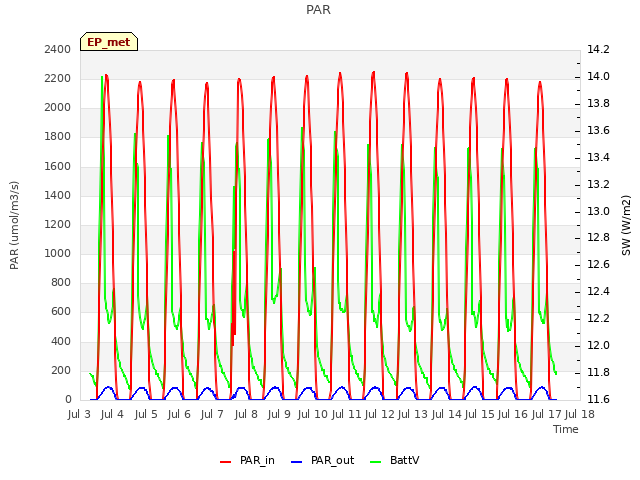This screenshot has width=640, height=480.
Task: Click the Jul 3 tick label
Action: pyautogui.click(x=79, y=415)
